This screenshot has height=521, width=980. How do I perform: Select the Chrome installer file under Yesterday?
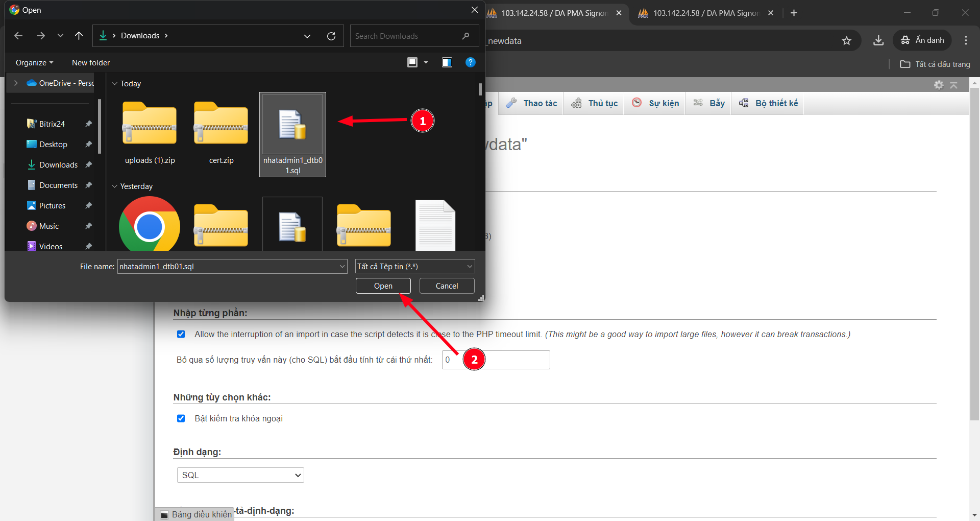pyautogui.click(x=150, y=224)
